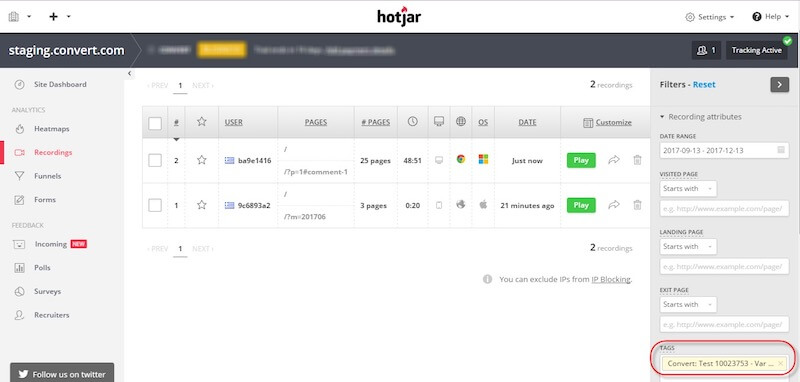Image resolution: width=800 pixels, height=382 pixels.
Task: Click page path /?p=1#comment-1
Action: point(316,172)
